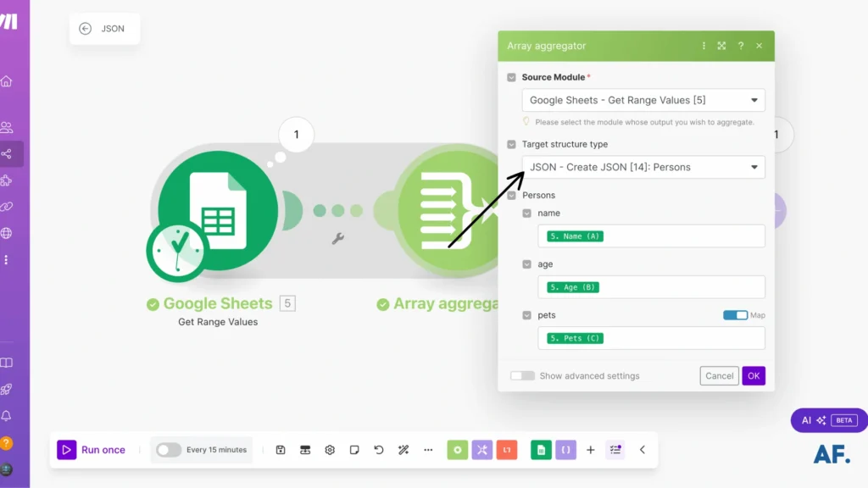Open Templates via the puzzle-piece sidebar icon
868x488 pixels.
(7, 180)
